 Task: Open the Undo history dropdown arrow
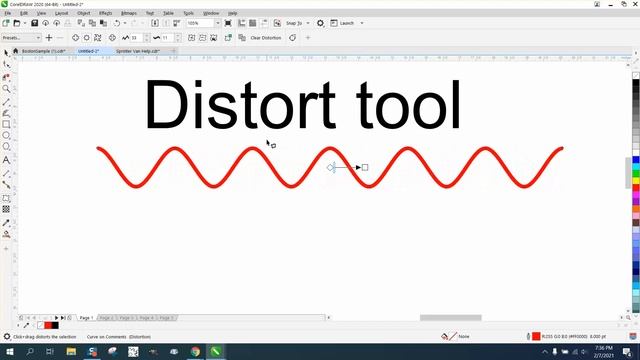(x=125, y=23)
